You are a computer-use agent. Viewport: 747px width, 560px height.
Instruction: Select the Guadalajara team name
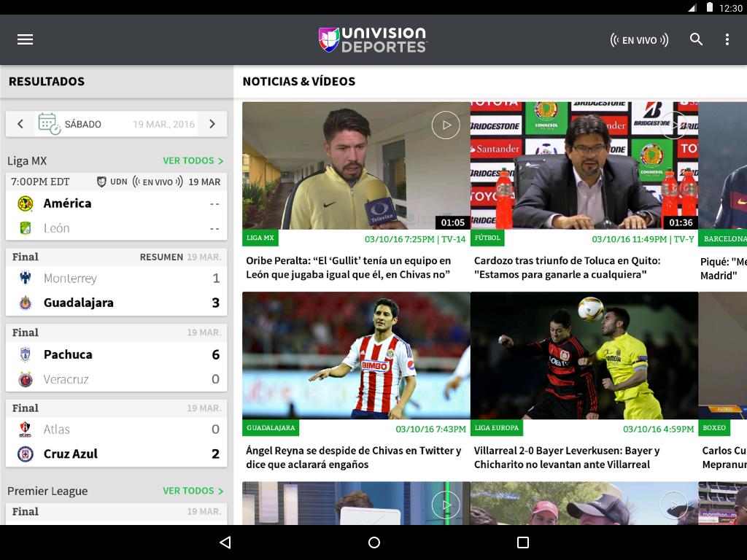pos(79,303)
